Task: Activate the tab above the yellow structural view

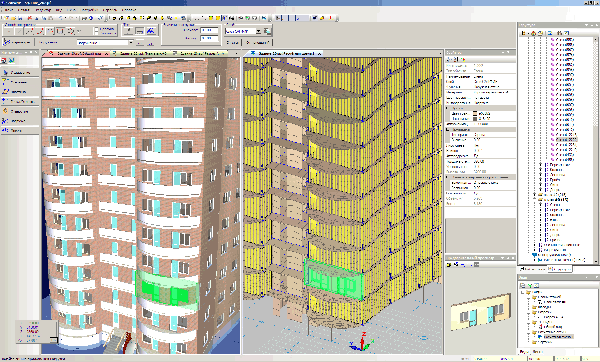Action: (x=285, y=54)
